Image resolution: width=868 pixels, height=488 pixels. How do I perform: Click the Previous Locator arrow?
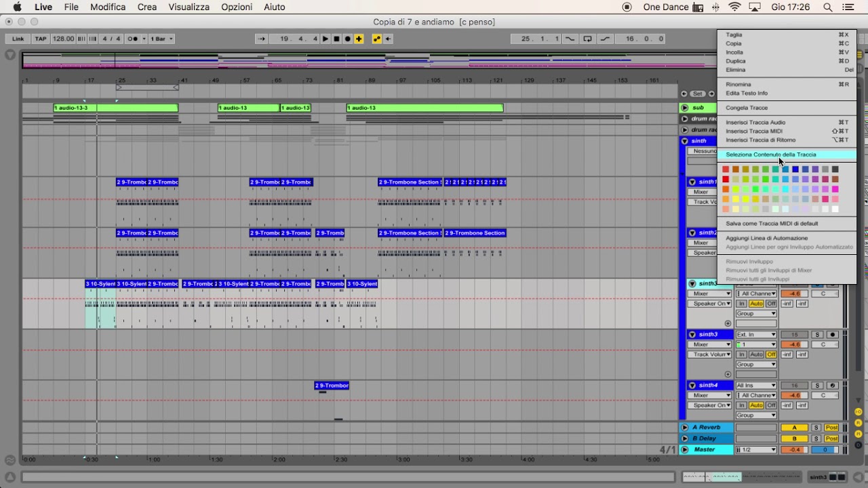point(684,94)
